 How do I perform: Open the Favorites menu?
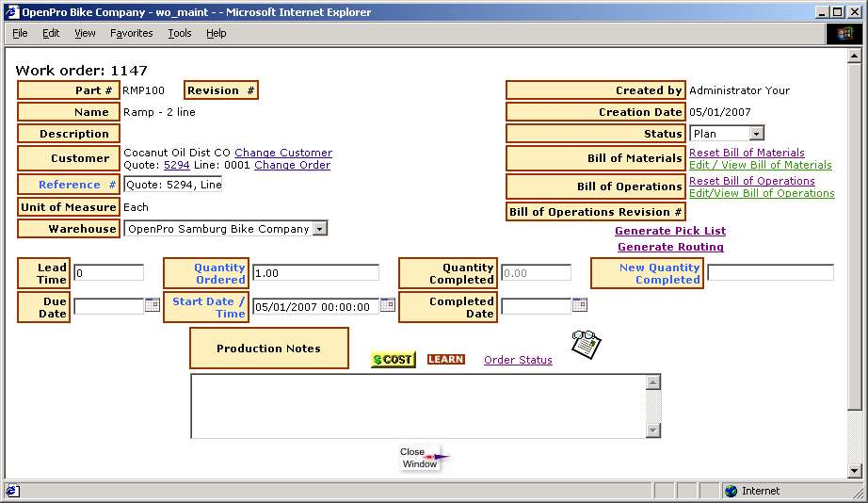[x=131, y=33]
